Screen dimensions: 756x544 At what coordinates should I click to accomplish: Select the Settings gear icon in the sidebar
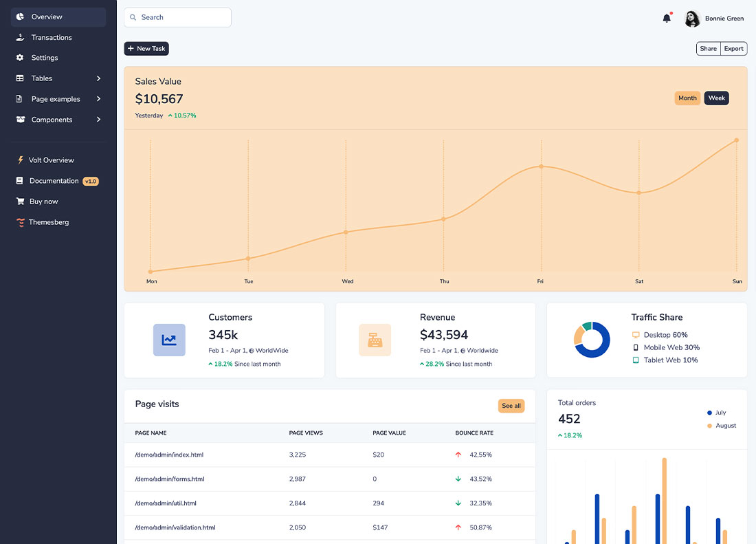[21, 58]
